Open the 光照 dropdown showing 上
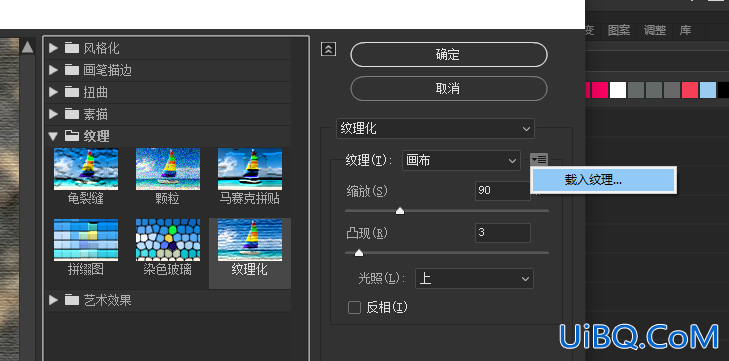 click(474, 279)
